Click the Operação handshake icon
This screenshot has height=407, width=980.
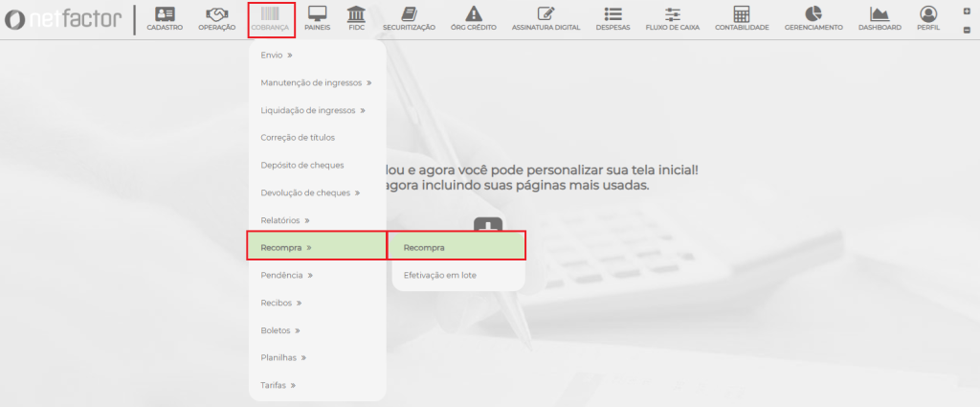[217, 13]
